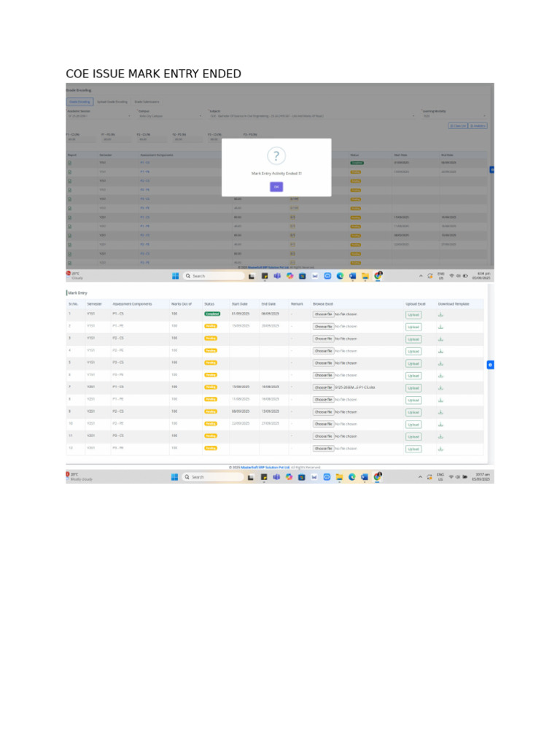Open Word in the Mark Entry screenshot taskbar
Viewport: 560px width, 747px height.
click(x=365, y=477)
